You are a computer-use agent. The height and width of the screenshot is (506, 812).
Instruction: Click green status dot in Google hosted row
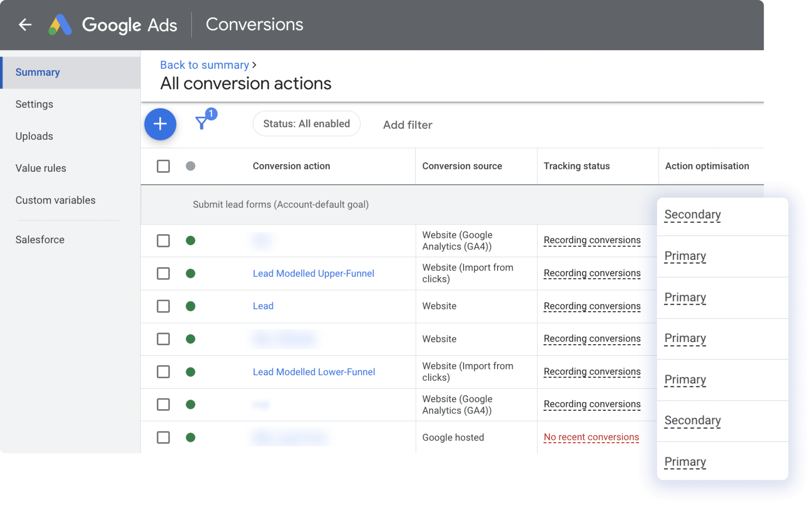click(191, 437)
